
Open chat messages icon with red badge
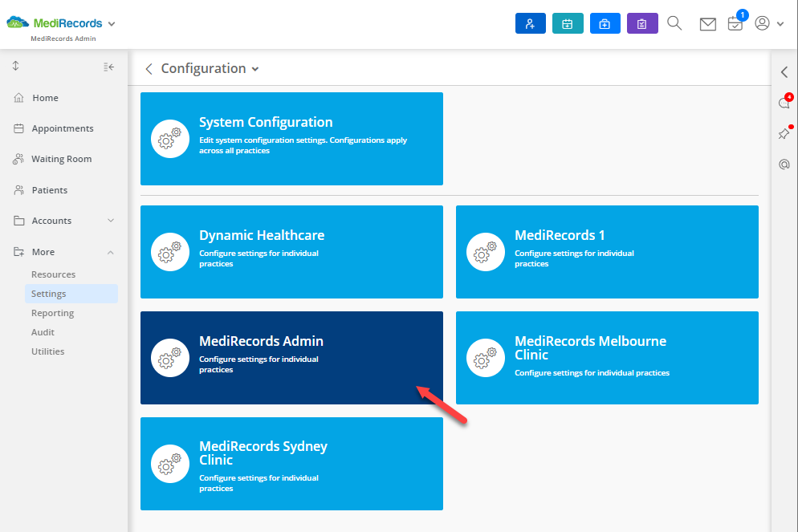[x=785, y=102]
